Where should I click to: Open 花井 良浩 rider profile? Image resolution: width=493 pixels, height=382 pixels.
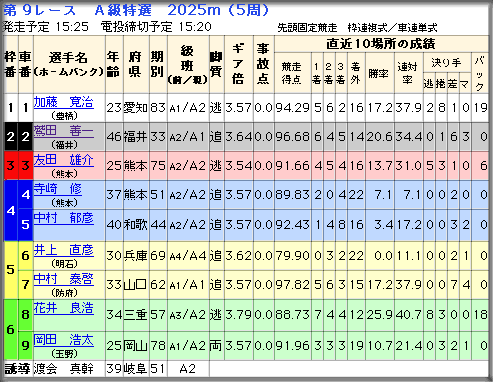pyautogui.click(x=63, y=308)
